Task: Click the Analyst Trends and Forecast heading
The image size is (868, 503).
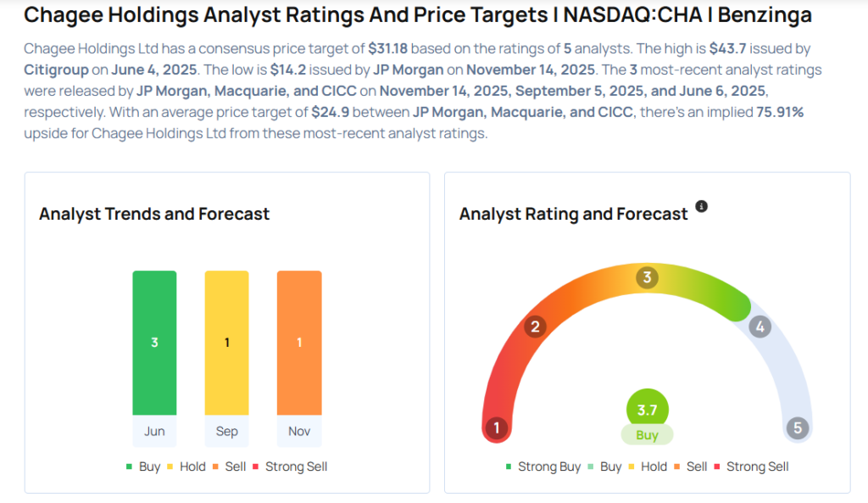Action: 154,214
